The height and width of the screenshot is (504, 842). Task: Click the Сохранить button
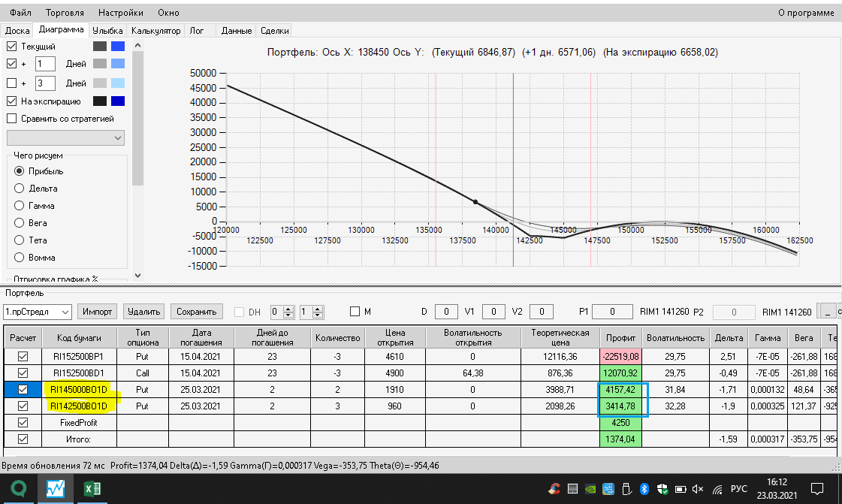pyautogui.click(x=197, y=311)
